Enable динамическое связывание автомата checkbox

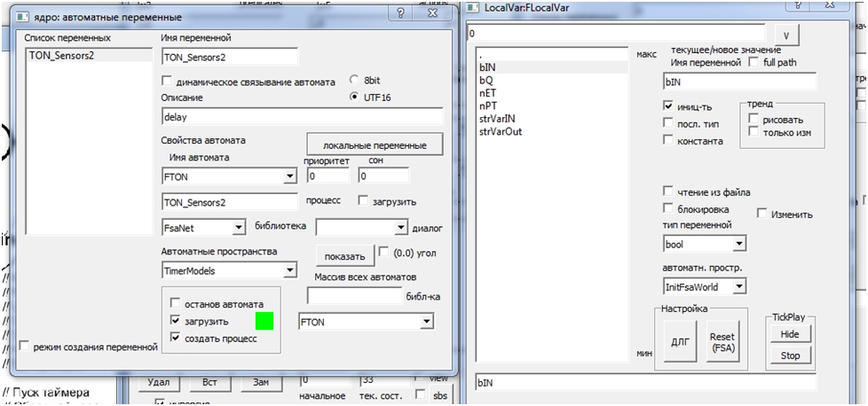167,82
